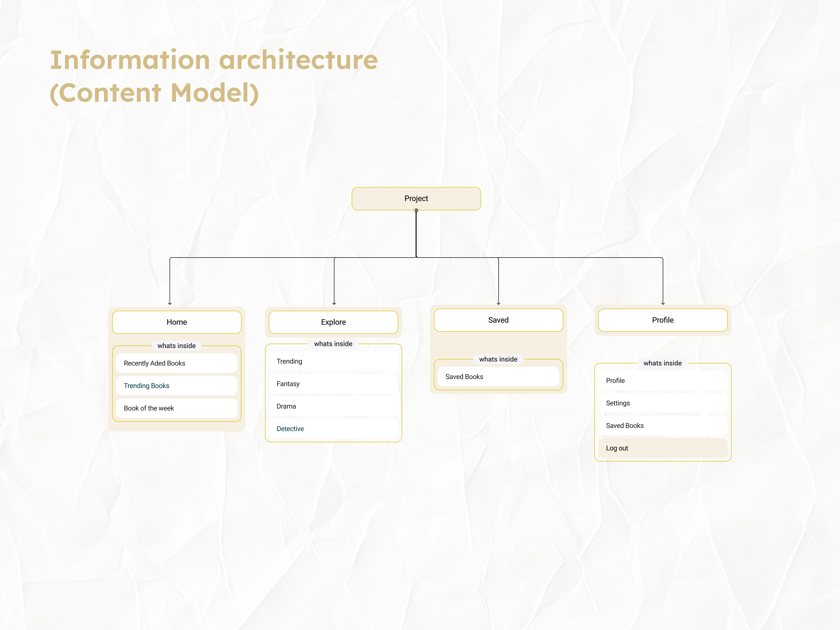Click the whats inside label under Explore
840x630 pixels.
[x=333, y=344]
